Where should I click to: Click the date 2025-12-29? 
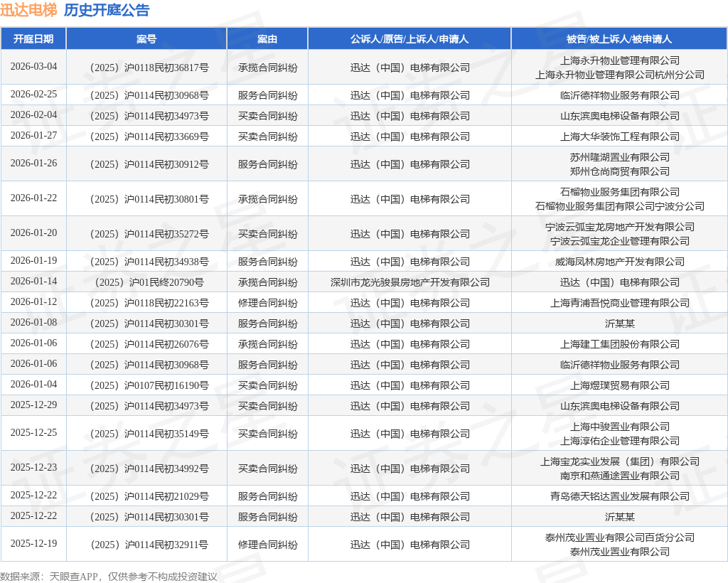(x=33, y=405)
